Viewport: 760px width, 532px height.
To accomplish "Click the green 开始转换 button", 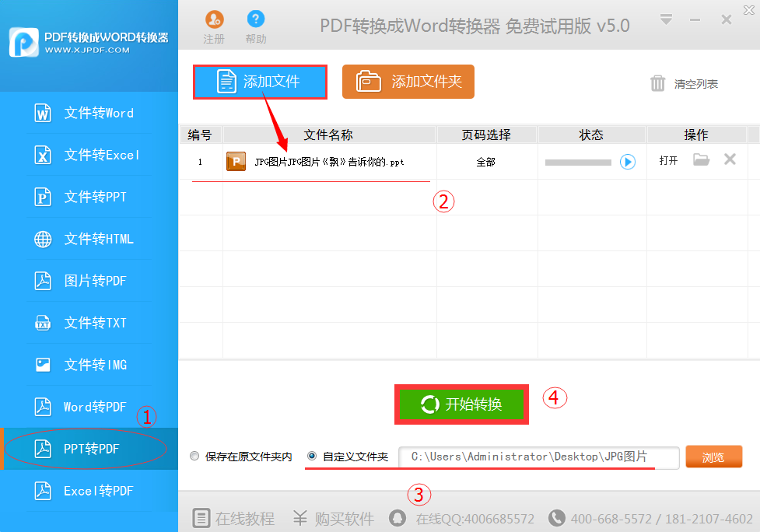I will [x=461, y=404].
